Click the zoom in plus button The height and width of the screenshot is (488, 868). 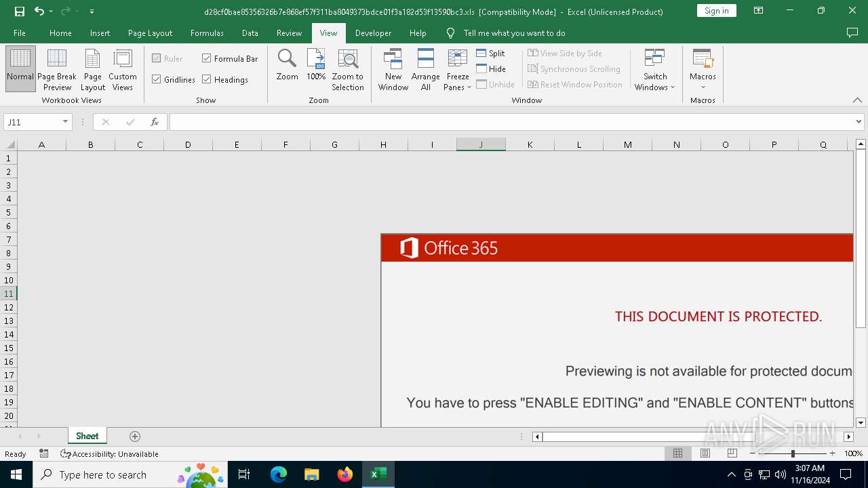click(833, 453)
